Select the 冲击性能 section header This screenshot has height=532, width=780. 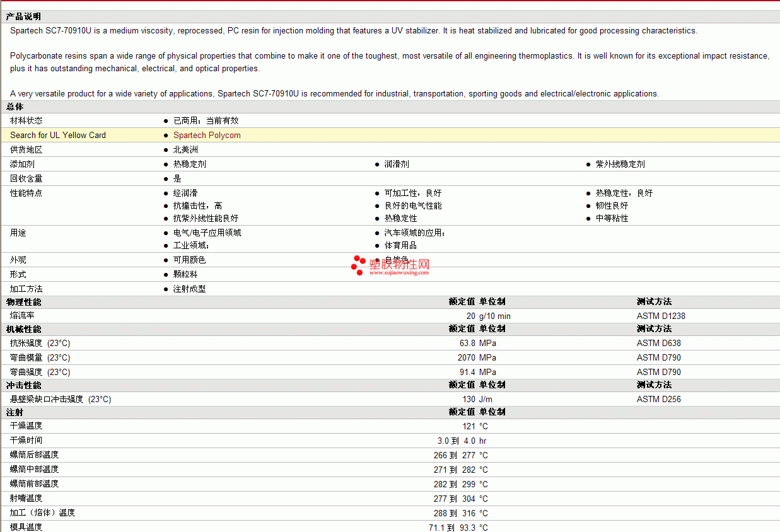23,385
